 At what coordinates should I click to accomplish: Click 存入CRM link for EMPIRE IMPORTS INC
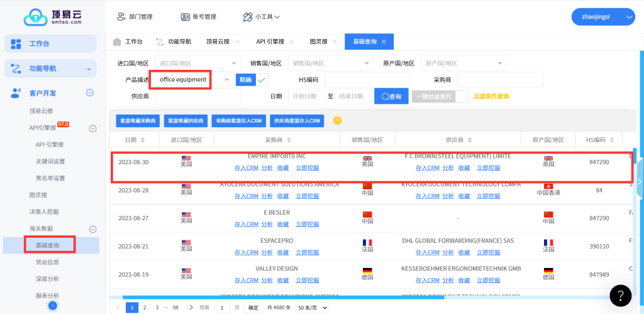246,168
